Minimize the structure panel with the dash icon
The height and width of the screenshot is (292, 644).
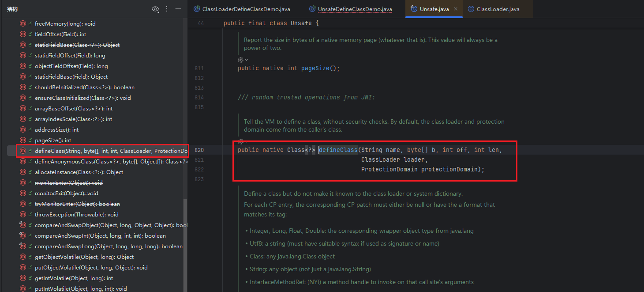178,9
